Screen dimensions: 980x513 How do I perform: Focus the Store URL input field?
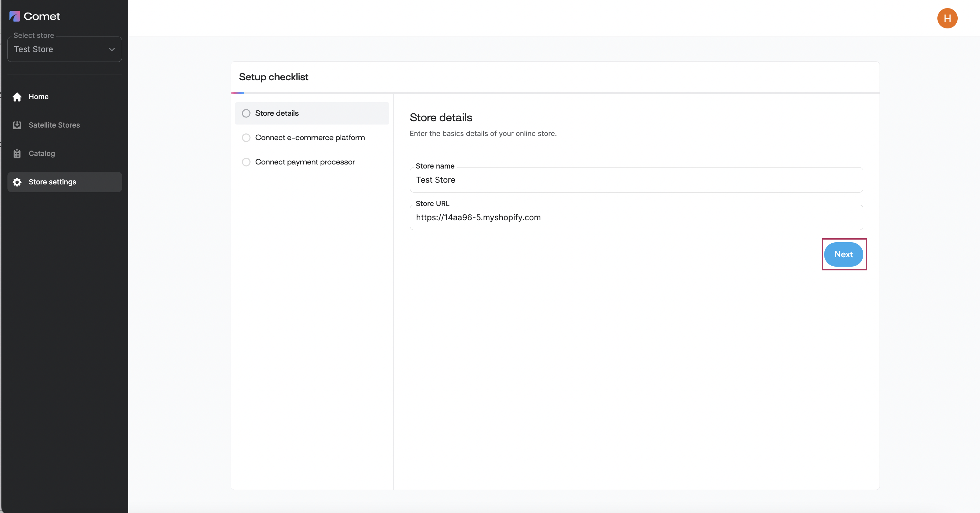point(636,217)
